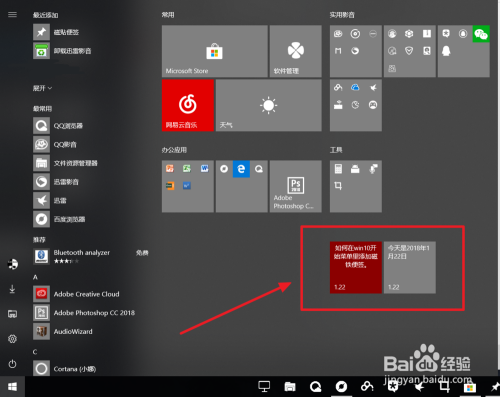Image resolution: width=500 pixels, height=397 pixels.
Task: Launch QQ浏览器 from the most used list
Action: [x=58, y=126]
